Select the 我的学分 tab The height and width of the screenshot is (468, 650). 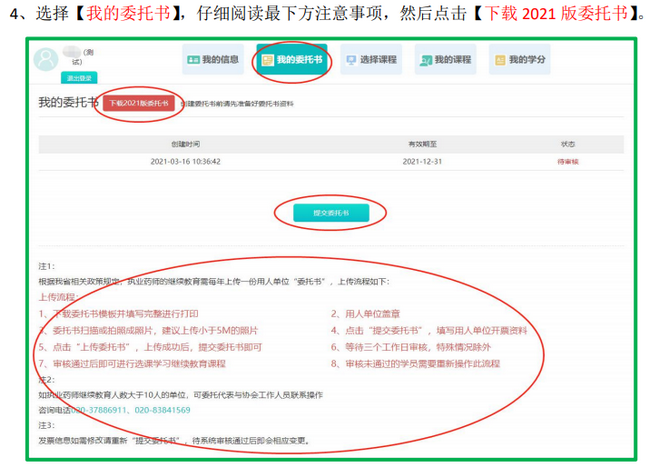tap(519, 60)
